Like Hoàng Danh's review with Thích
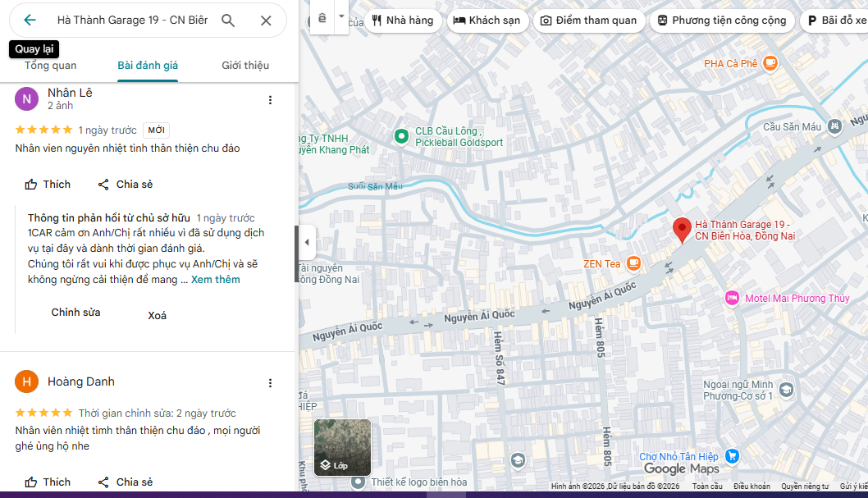Screen dimensions: 868x498 pos(48,482)
